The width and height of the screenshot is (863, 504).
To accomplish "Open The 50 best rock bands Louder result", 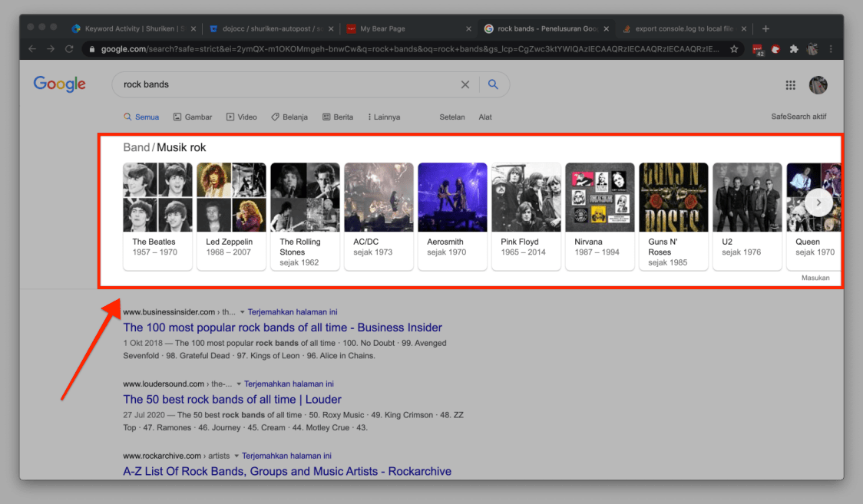I will [x=233, y=400].
